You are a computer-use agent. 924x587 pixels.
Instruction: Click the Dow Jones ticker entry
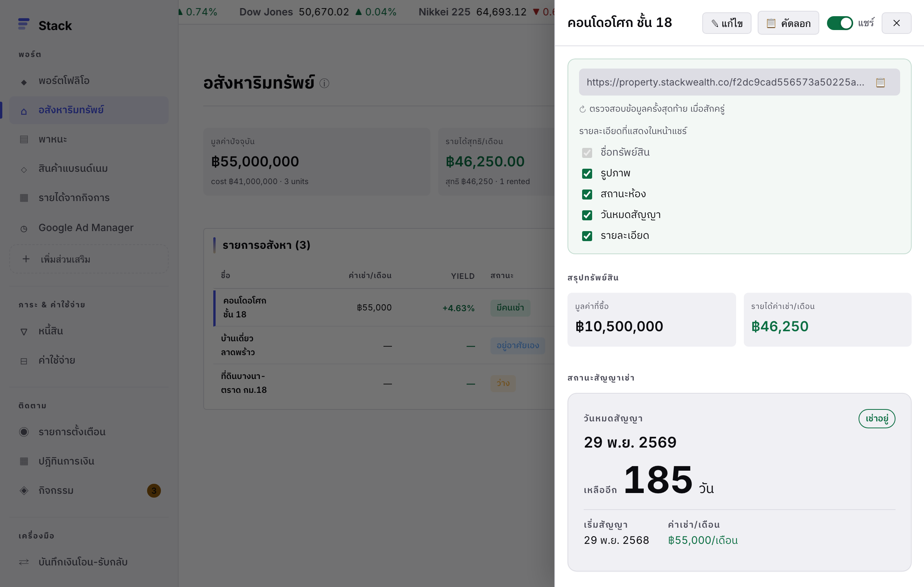tap(318, 12)
